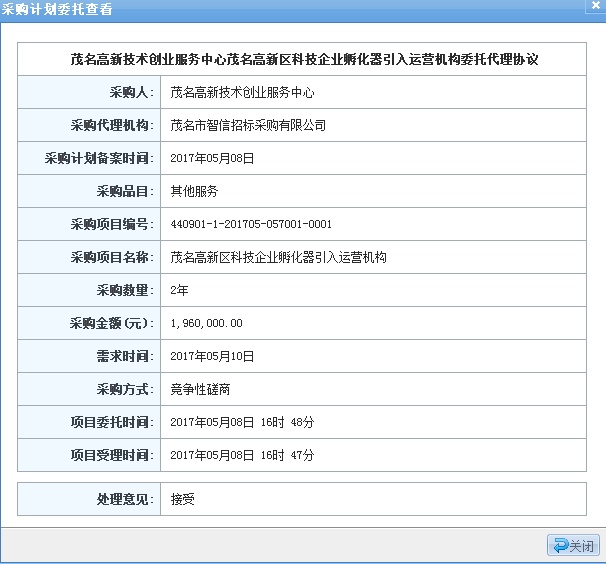Click the 处理意见 value 接受
606x564 pixels.
pyautogui.click(x=182, y=498)
